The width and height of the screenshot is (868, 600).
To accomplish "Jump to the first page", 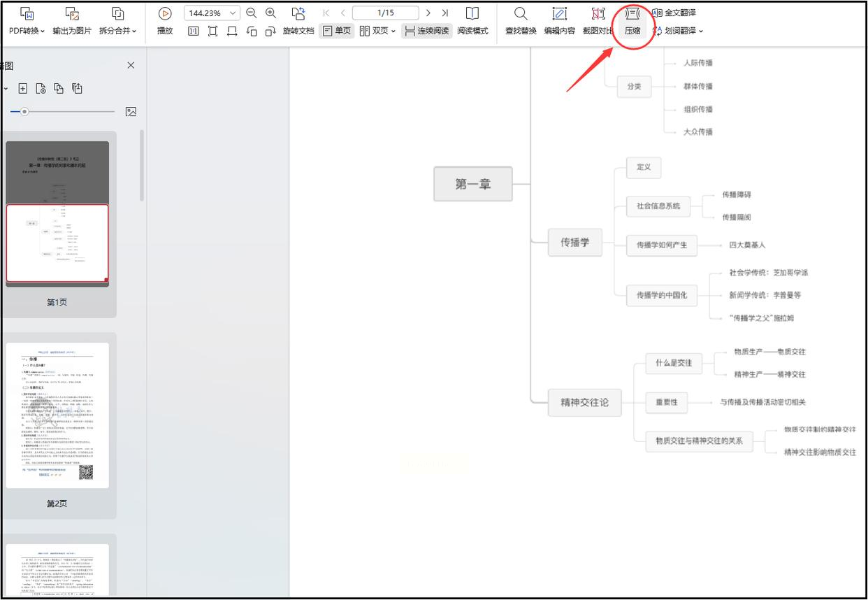I will [x=326, y=13].
